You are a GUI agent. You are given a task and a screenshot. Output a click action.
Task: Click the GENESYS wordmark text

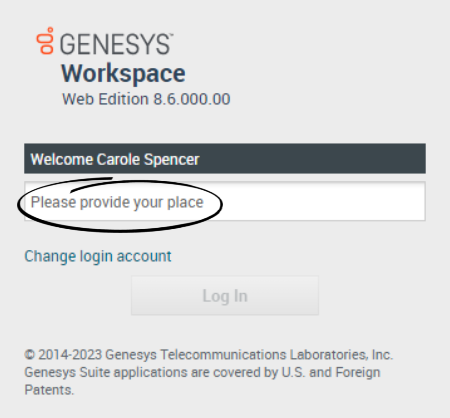coord(115,44)
